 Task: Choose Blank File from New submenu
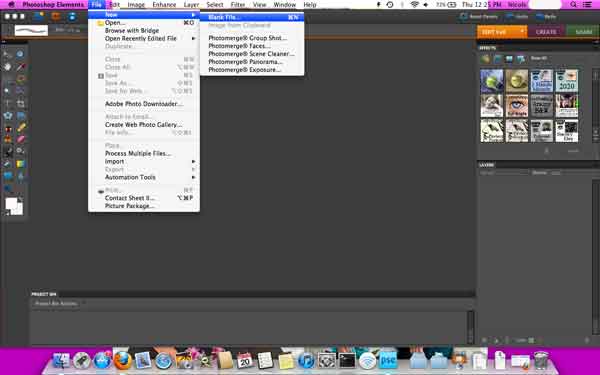[x=252, y=17]
